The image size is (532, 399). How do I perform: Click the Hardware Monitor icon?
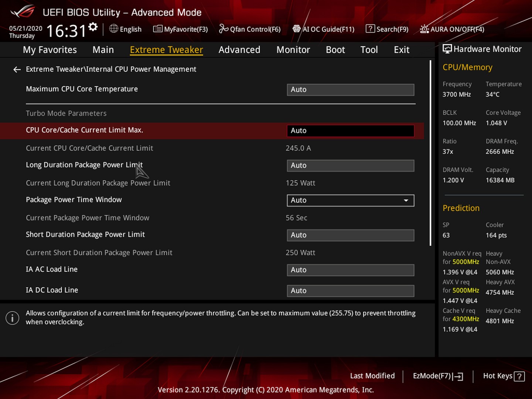tap(447, 49)
